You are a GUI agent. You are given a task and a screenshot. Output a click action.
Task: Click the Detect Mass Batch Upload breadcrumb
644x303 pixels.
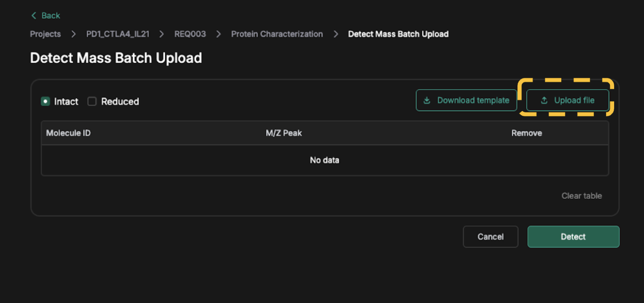tap(398, 34)
